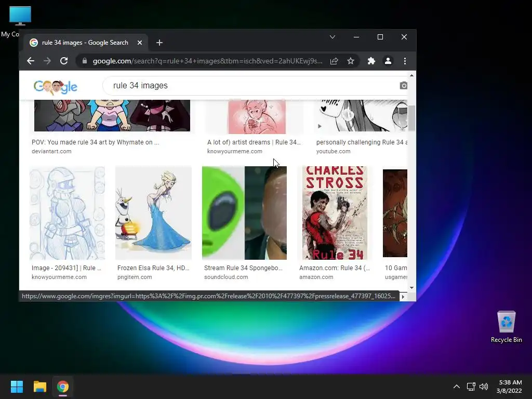Click the deviantart.com source link
Screen dimensions: 532x399
point(51,151)
